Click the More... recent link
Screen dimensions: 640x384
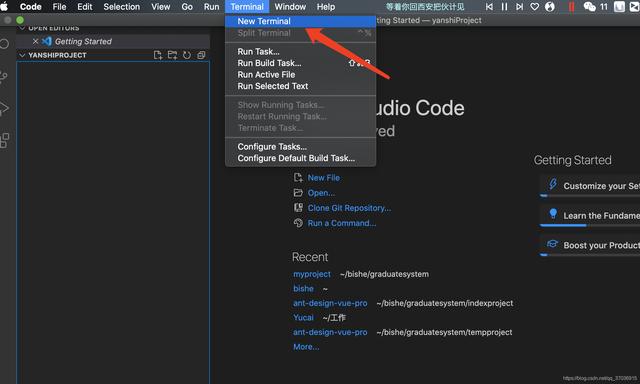coord(306,347)
